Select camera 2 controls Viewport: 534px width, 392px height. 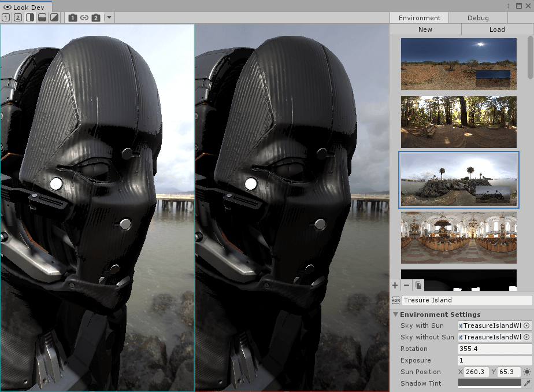tap(97, 17)
